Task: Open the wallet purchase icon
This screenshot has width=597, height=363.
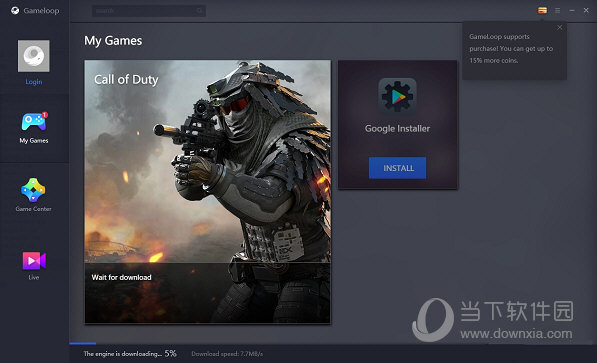Action: 543,11
